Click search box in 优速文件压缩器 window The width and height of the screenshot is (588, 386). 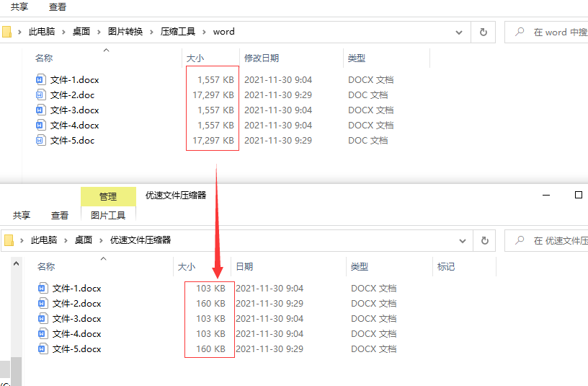coord(546,240)
